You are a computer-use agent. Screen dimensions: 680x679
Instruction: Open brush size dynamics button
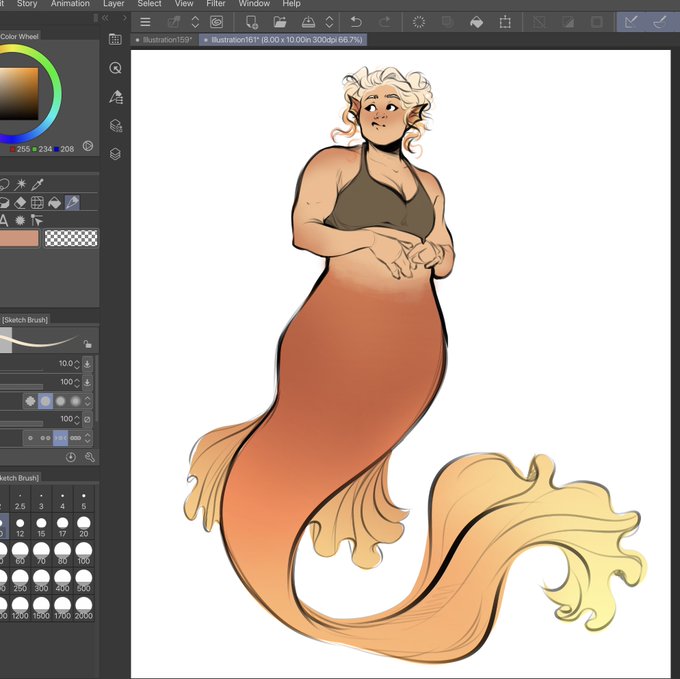coord(87,364)
